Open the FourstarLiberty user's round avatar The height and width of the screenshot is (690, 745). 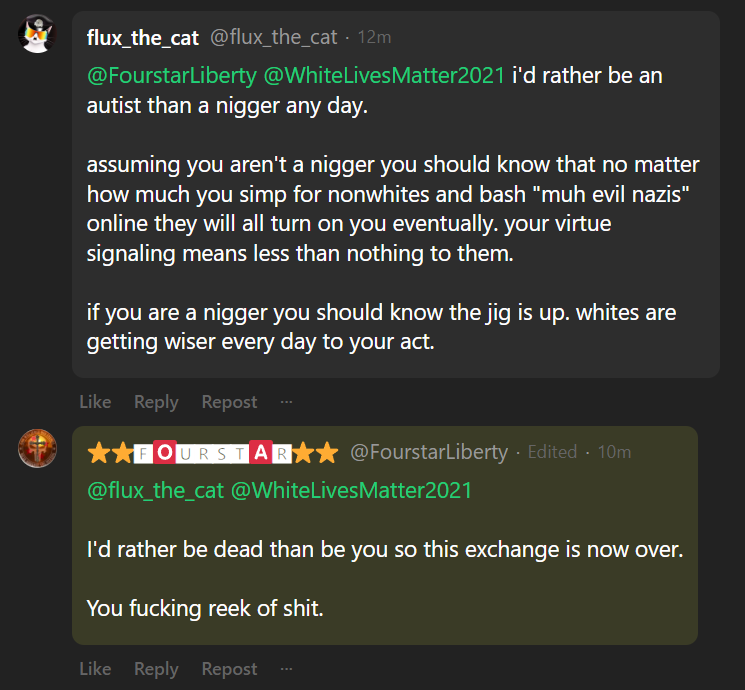point(38,449)
